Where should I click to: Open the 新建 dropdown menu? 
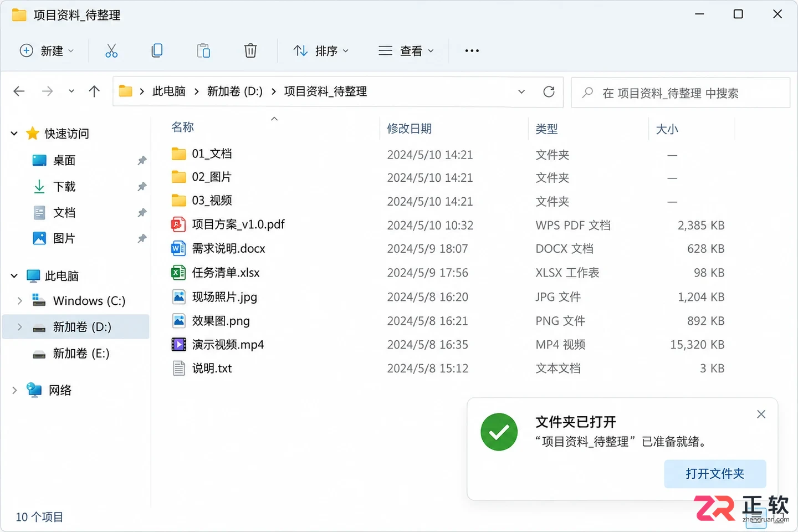click(47, 51)
